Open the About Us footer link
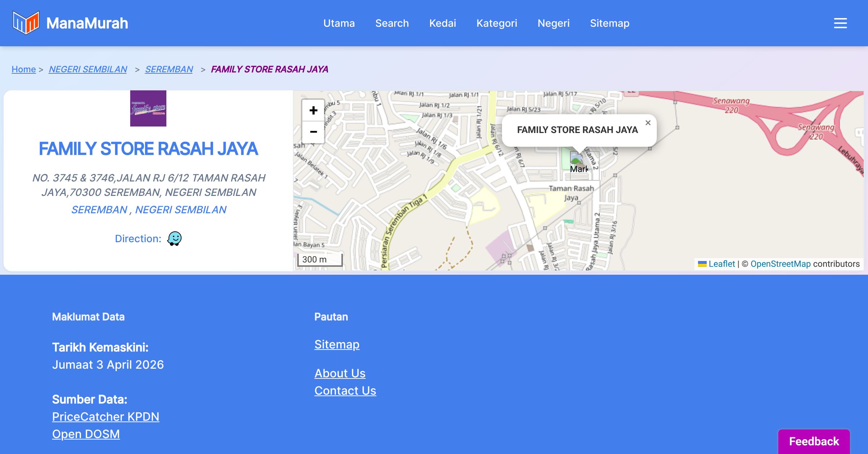Screen dimensions: 868x454 [340, 373]
